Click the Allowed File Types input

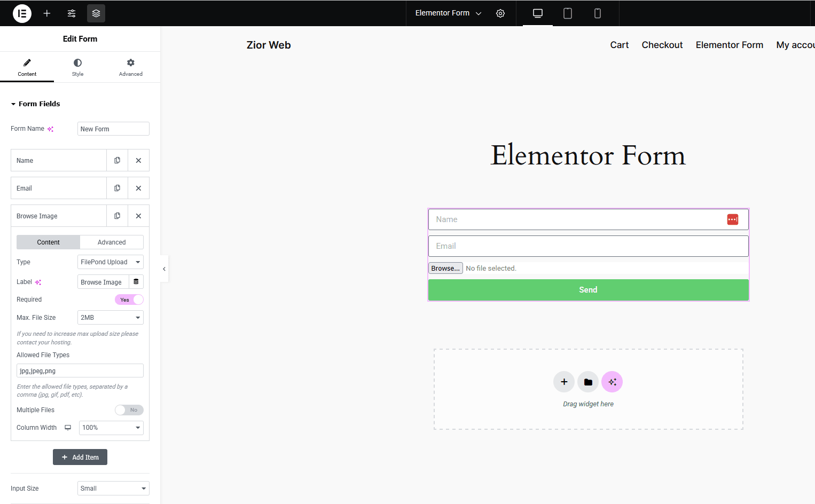tap(80, 371)
